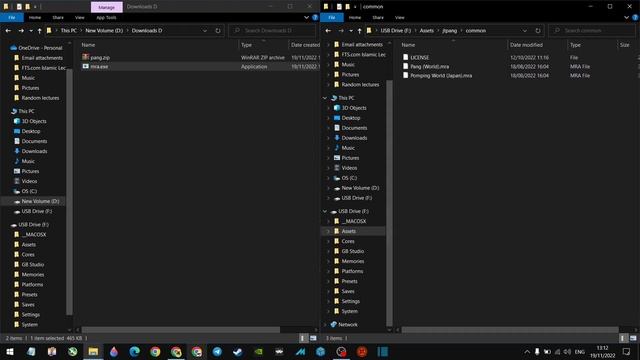This screenshot has width=640, height=360.
Task: Expand Memories folder chevron in common window tree
Action: [x=329, y=261]
